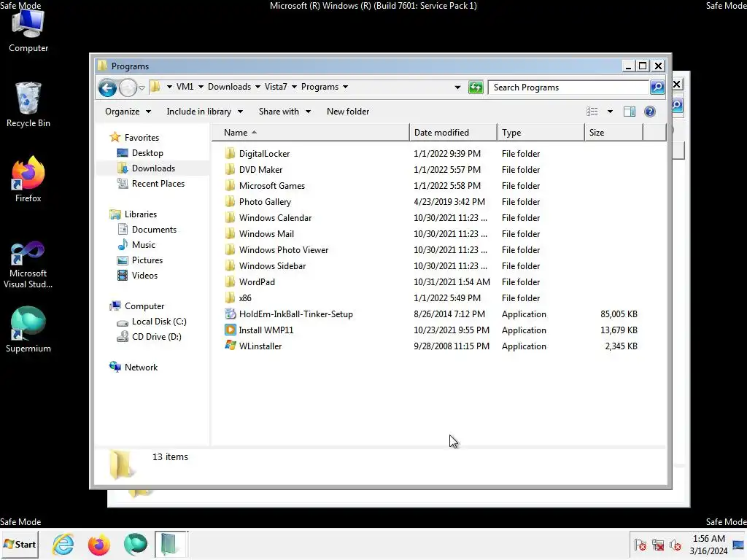
Task: Select Pictures library in navigation pane
Action: pos(147,260)
